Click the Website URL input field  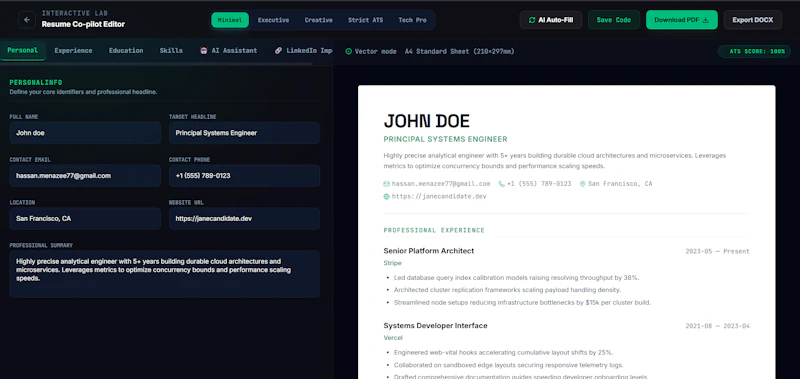[x=244, y=218]
